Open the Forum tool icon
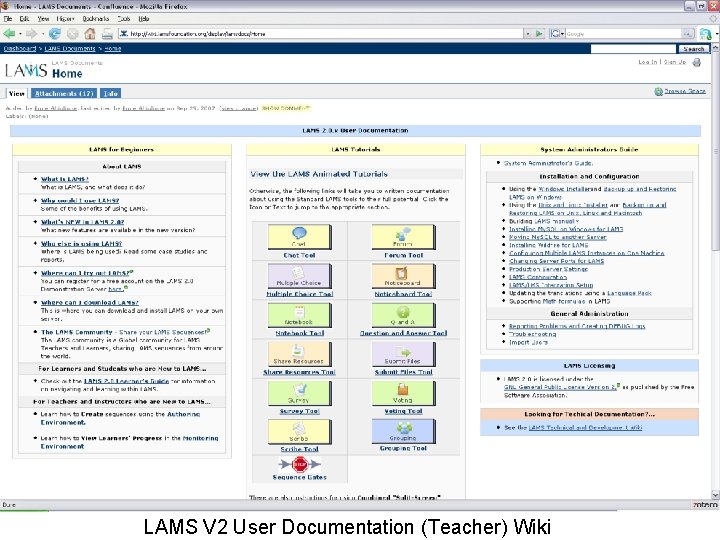 tap(403, 236)
